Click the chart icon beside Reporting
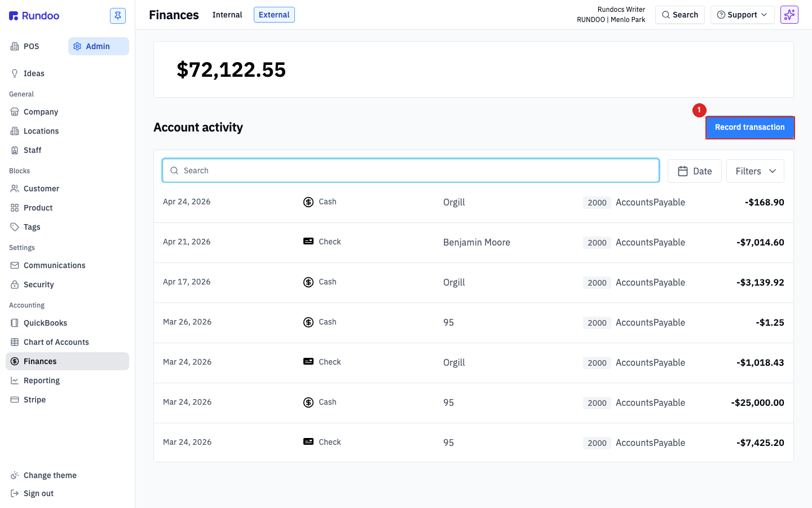This screenshot has width=812, height=508. tap(15, 380)
